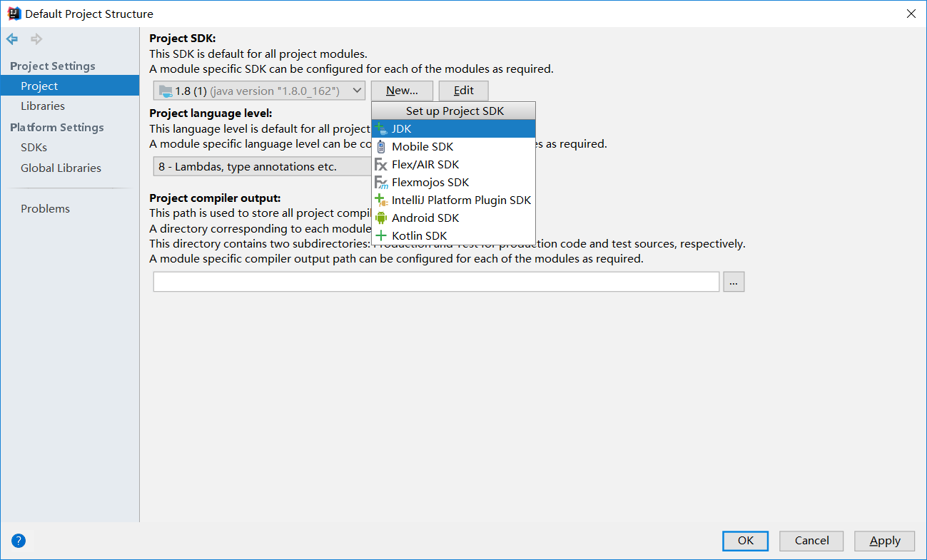Choose JDK from the SDK popup
The image size is (927, 560).
point(402,129)
